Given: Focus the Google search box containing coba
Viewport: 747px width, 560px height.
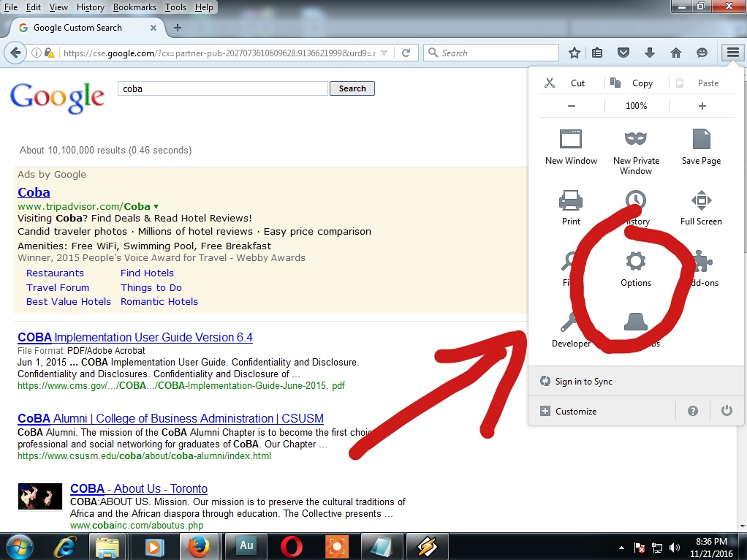Looking at the screenshot, I should (222, 88).
